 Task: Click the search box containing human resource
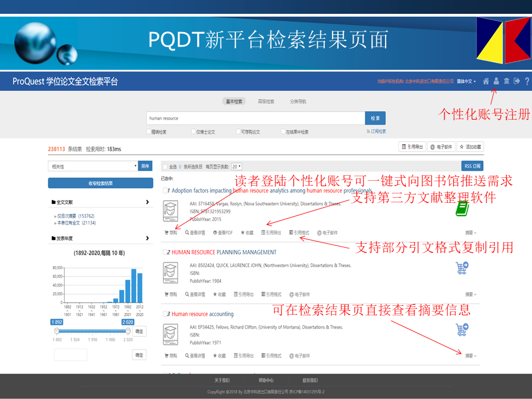pyautogui.click(x=255, y=118)
